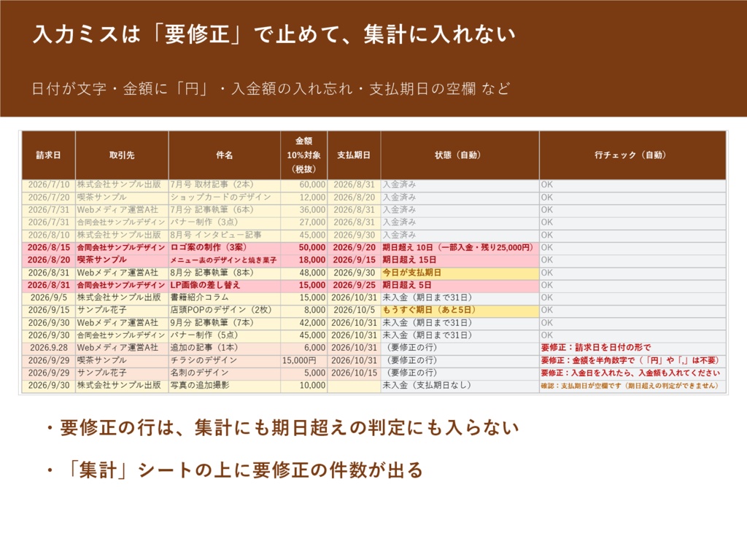Click the status 今日が支払期日
The image size is (747, 560).
point(460,273)
